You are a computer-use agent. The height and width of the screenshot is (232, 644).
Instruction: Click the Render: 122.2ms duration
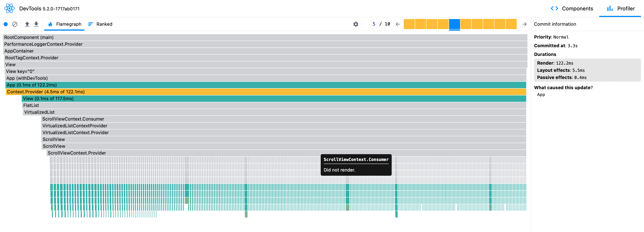(x=555, y=63)
